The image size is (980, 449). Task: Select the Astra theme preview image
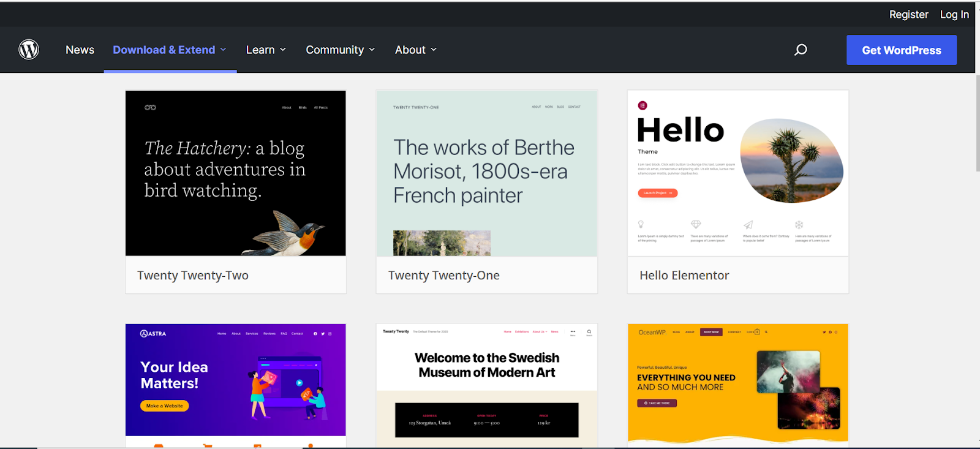[236, 385]
